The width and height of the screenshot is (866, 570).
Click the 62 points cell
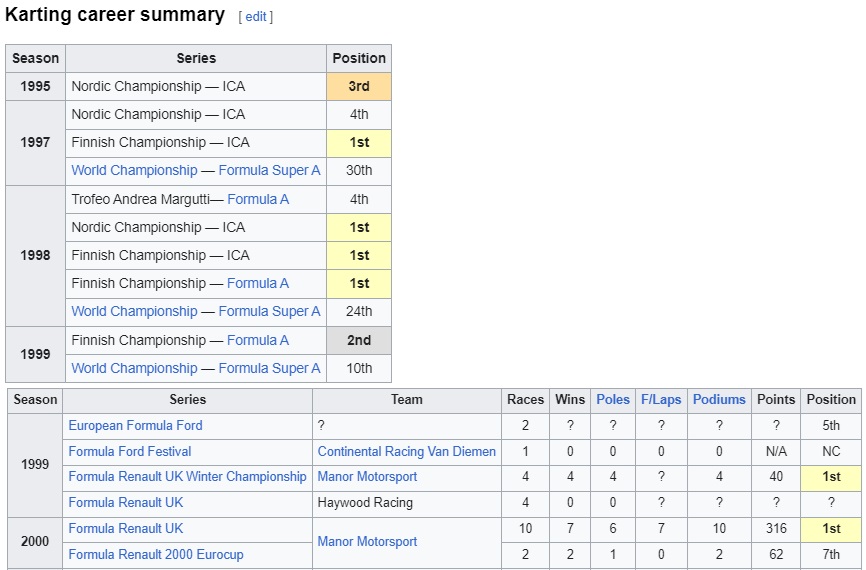776,555
